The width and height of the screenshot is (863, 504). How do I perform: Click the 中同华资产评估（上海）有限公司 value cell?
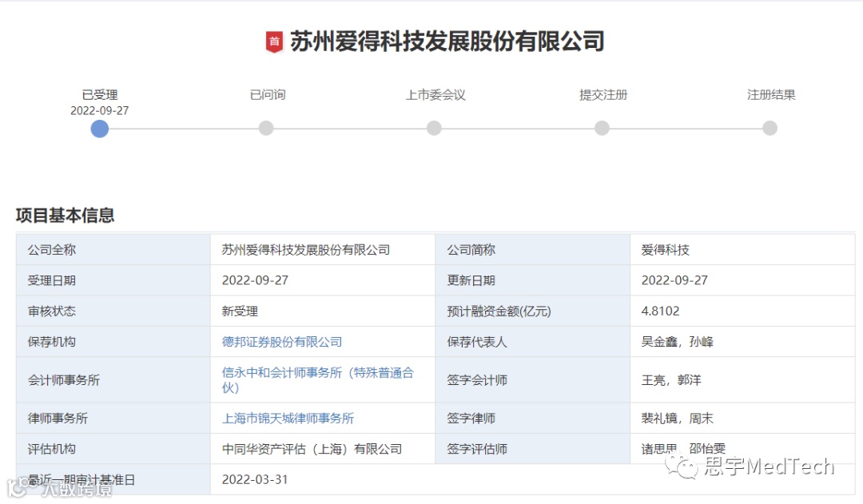[323, 449]
